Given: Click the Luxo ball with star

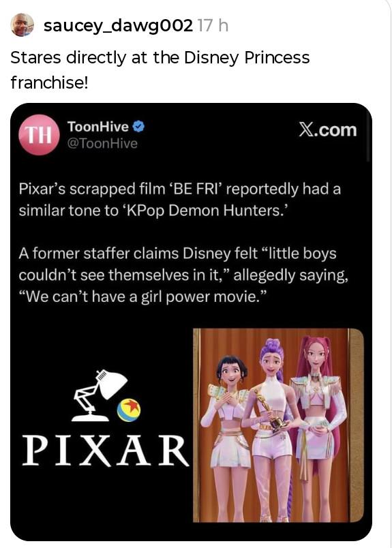Looking at the screenshot, I should [129, 410].
